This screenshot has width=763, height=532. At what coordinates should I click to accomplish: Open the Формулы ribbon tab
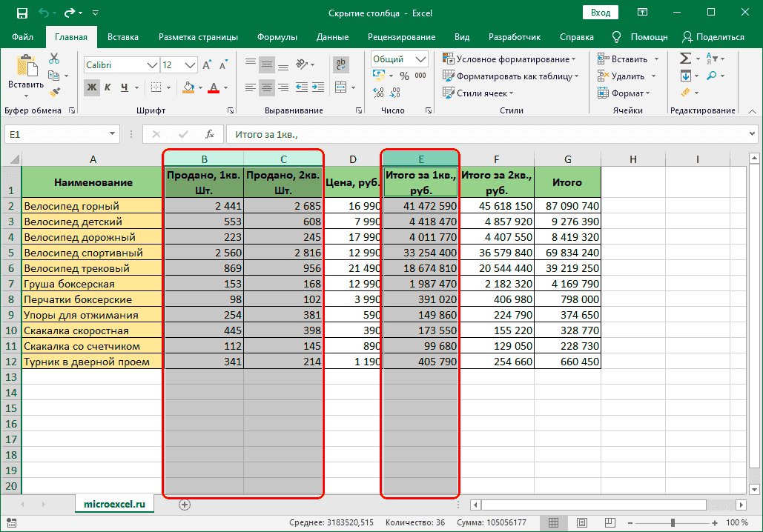pos(277,37)
